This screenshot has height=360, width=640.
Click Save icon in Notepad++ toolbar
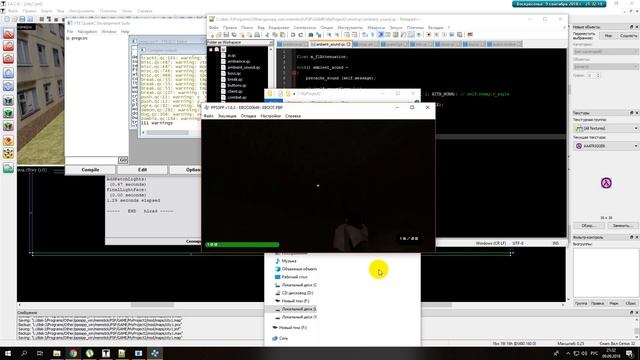pyautogui.click(x=226, y=35)
